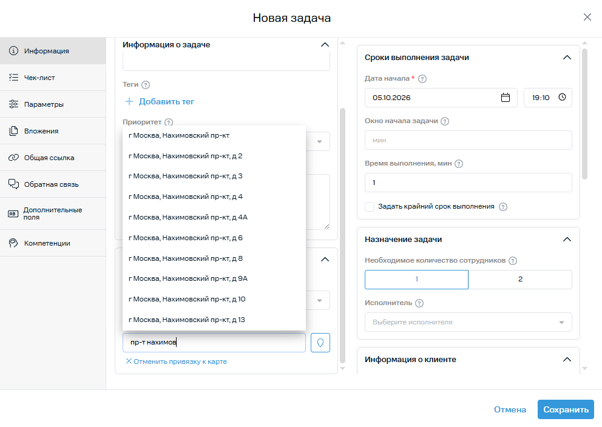Click the help icon next to Приоритет

[169, 122]
